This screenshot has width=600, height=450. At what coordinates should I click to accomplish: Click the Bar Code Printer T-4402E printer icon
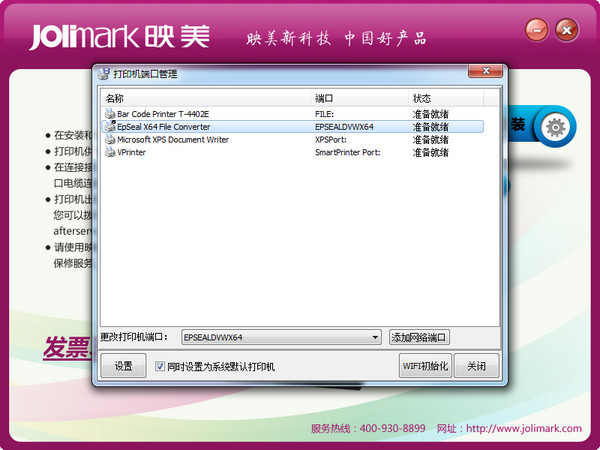[110, 114]
